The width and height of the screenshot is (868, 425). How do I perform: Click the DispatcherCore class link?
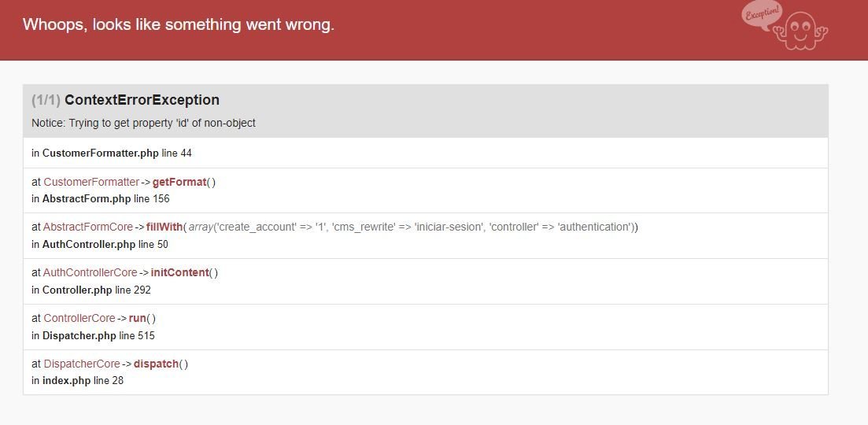pyautogui.click(x=82, y=364)
